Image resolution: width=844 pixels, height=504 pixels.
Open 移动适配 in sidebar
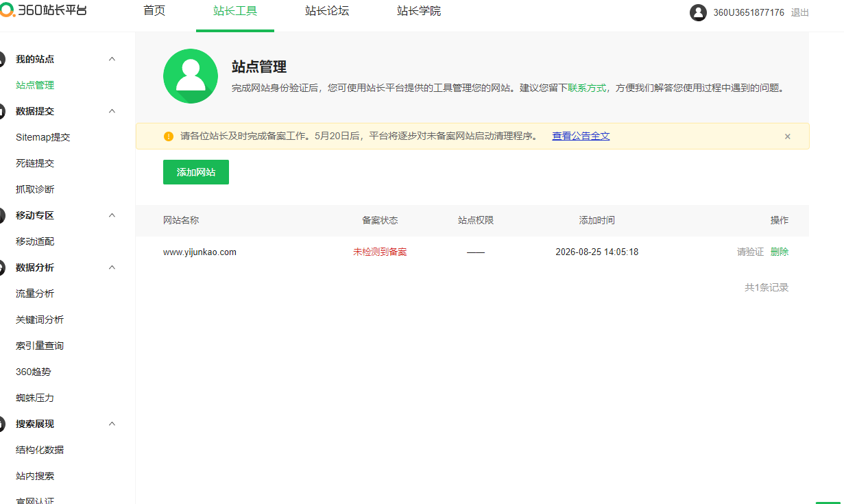[x=35, y=241]
